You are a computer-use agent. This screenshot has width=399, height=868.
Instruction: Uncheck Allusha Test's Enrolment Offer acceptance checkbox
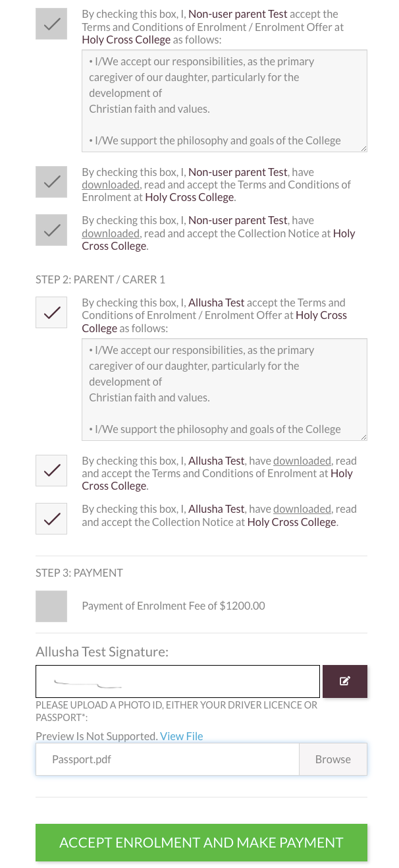pyautogui.click(x=51, y=312)
